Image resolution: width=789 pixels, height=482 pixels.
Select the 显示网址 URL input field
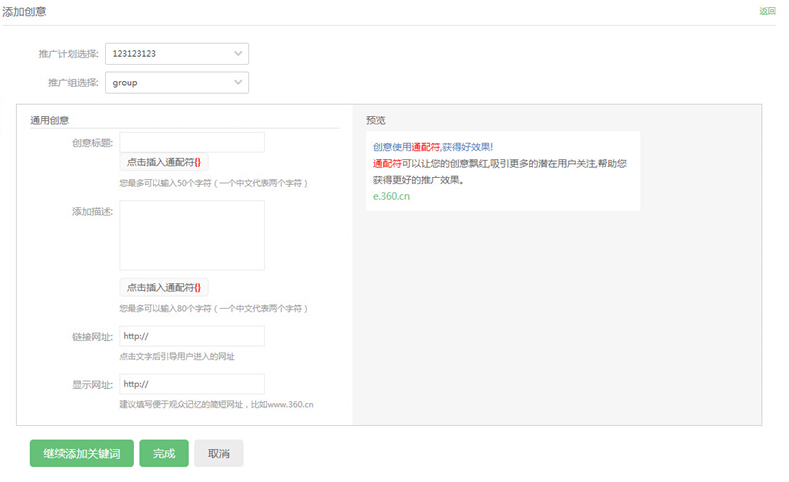point(192,384)
